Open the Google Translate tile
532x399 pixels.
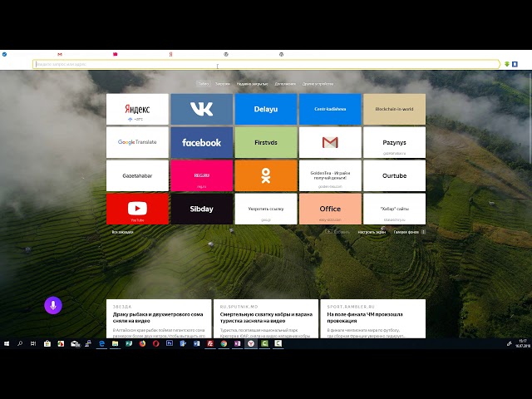[x=137, y=142]
